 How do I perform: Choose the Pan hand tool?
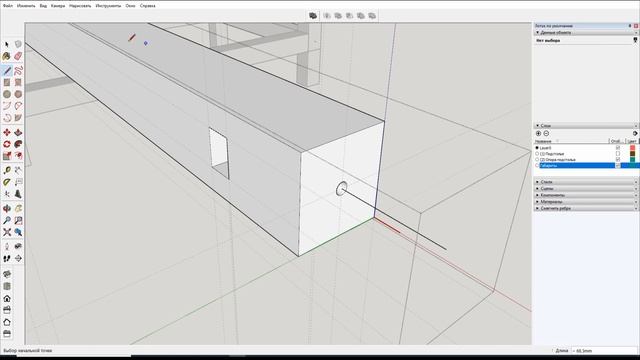pyautogui.click(x=18, y=209)
